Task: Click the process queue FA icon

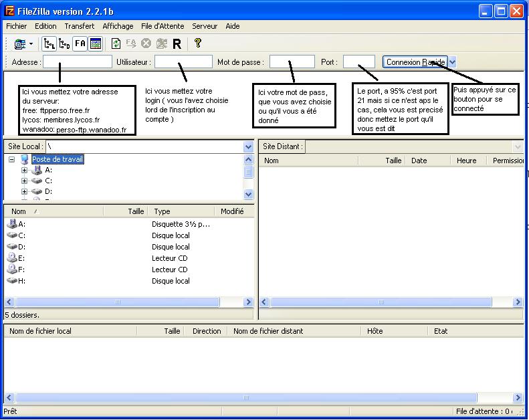Action: (131, 43)
